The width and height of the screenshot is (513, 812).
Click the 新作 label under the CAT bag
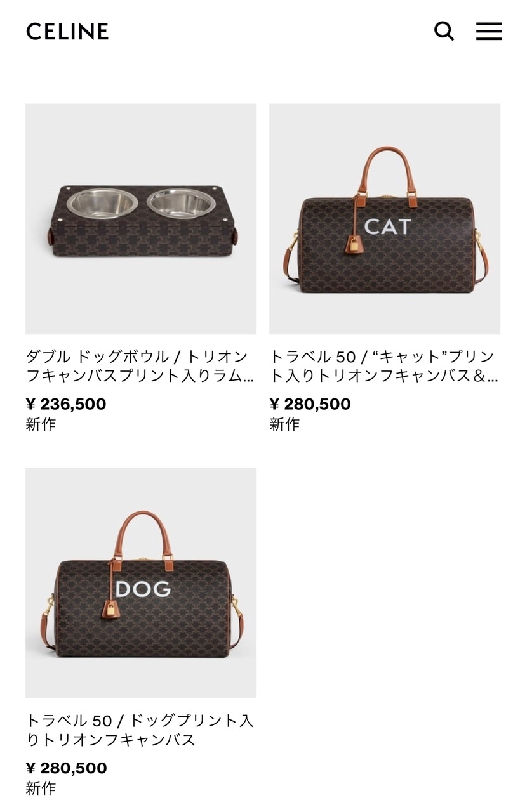click(x=284, y=424)
